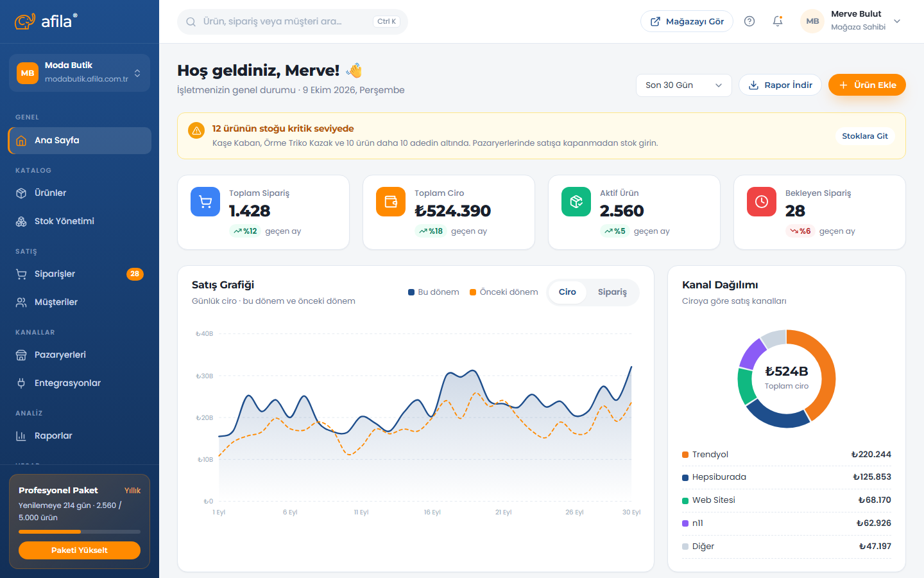Select the Ciro chart toggle
The height and width of the screenshot is (578, 924).
click(567, 292)
